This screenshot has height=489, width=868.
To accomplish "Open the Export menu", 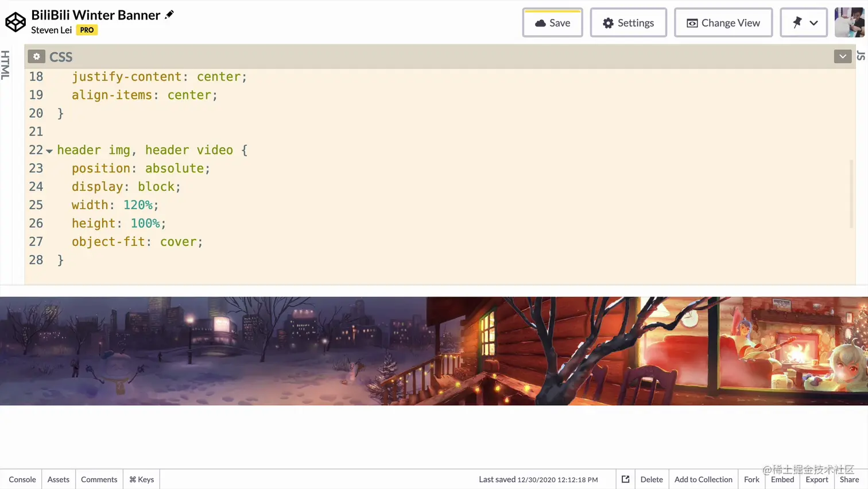I will point(817,479).
